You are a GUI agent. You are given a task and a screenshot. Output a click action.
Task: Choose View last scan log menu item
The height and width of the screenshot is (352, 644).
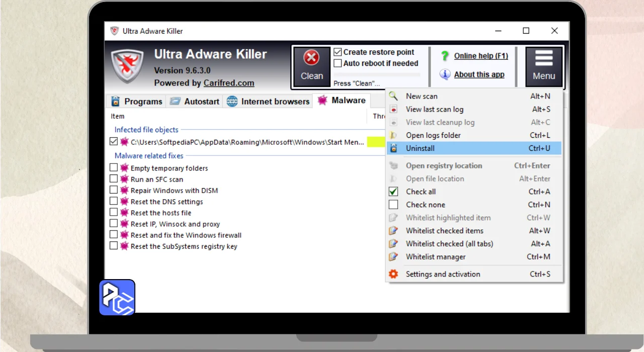click(x=474, y=109)
